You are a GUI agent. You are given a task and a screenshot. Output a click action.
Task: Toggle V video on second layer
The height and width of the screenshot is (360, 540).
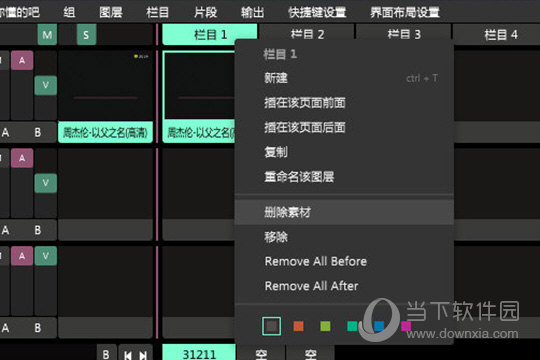pos(45,183)
